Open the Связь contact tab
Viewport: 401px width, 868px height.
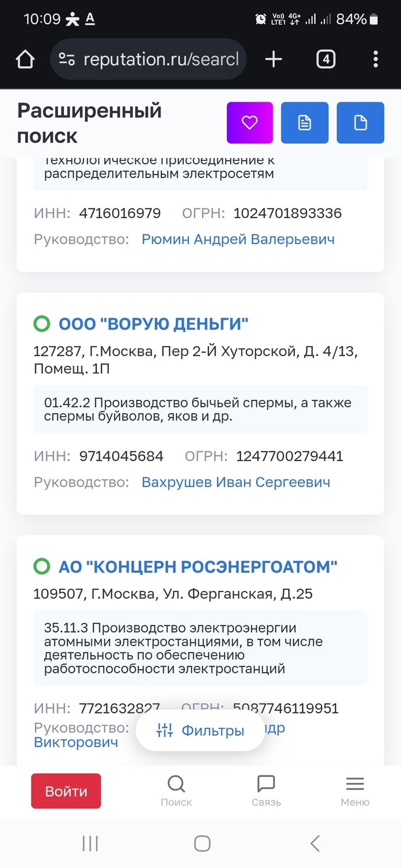(x=266, y=791)
